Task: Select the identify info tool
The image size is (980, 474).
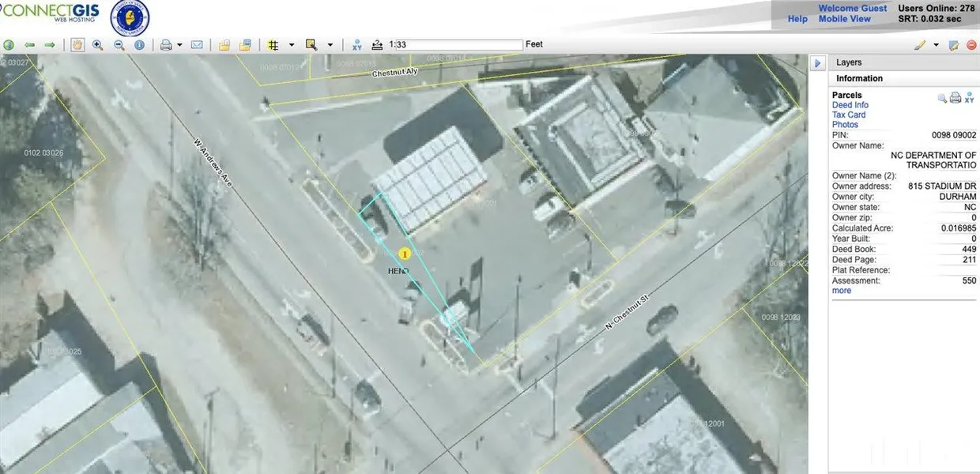Action: point(139,45)
